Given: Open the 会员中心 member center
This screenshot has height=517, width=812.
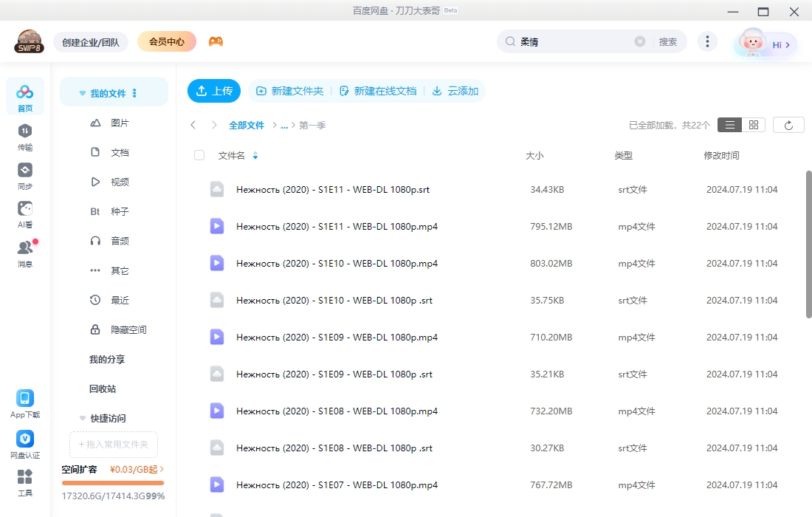Looking at the screenshot, I should 166,41.
